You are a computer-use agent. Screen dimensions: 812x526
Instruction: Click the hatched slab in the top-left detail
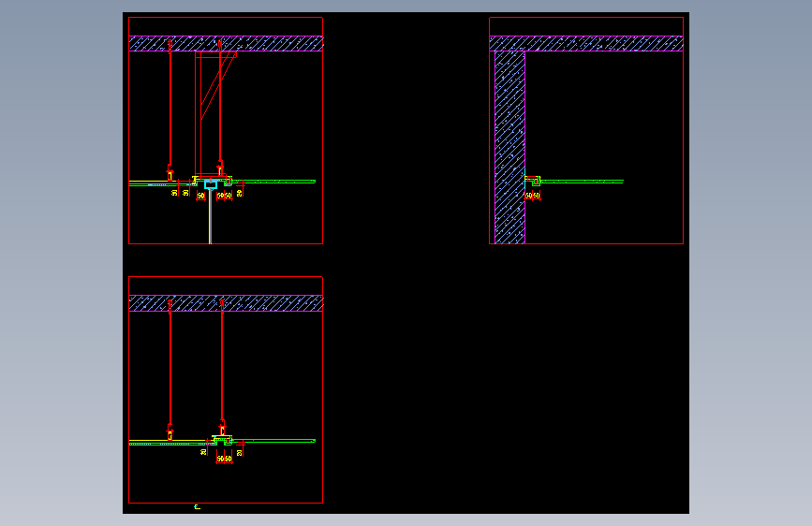[226, 43]
